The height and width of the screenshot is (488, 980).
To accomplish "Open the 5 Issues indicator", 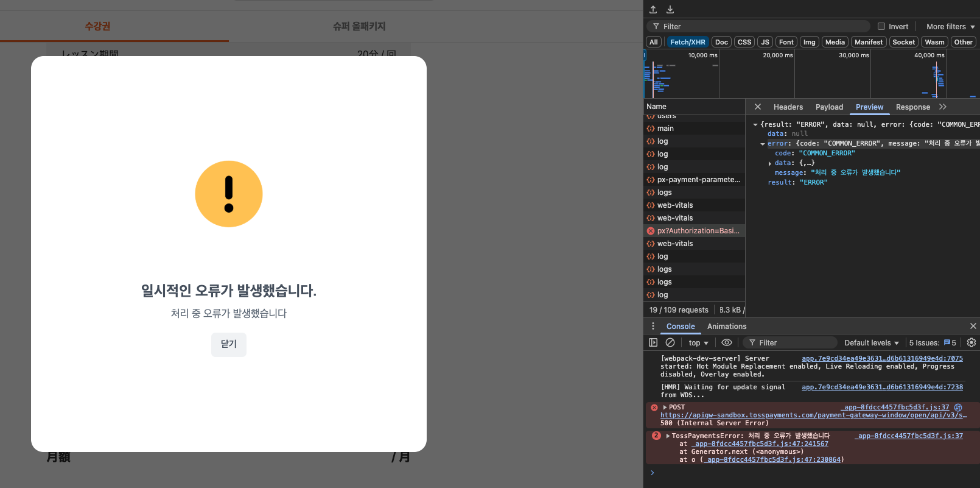I will 933,342.
